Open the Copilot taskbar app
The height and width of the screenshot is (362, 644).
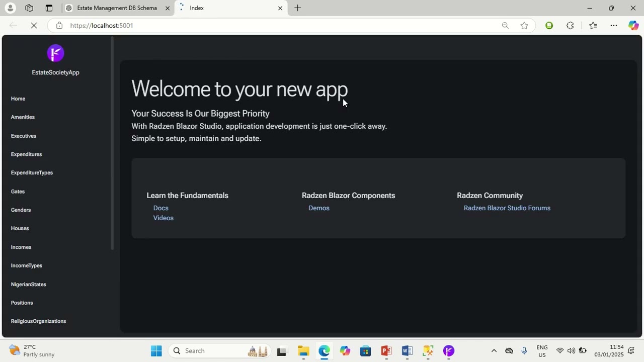pos(345,351)
